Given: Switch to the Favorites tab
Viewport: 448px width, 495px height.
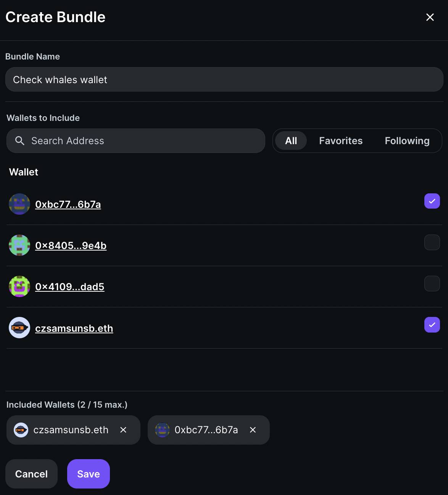Looking at the screenshot, I should coord(341,141).
